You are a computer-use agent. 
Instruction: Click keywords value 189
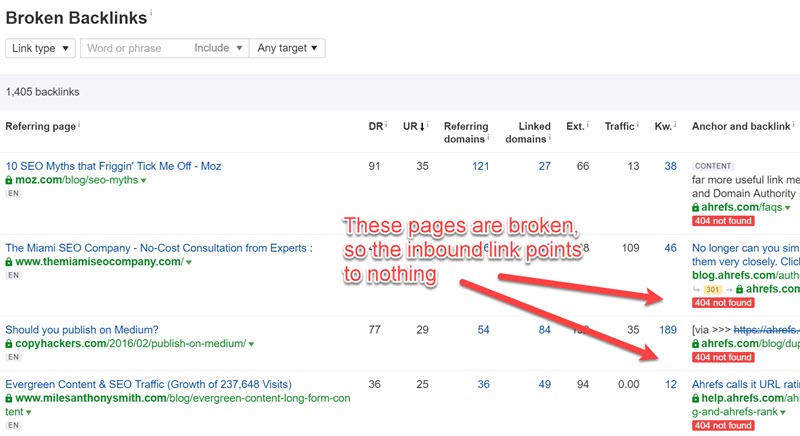click(668, 329)
